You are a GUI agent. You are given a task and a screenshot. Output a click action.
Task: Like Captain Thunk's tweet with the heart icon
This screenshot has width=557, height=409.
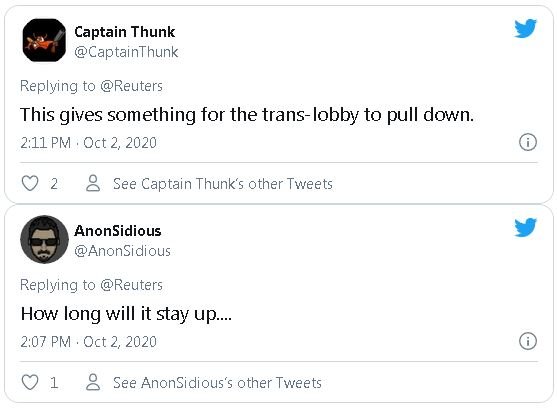tap(30, 183)
